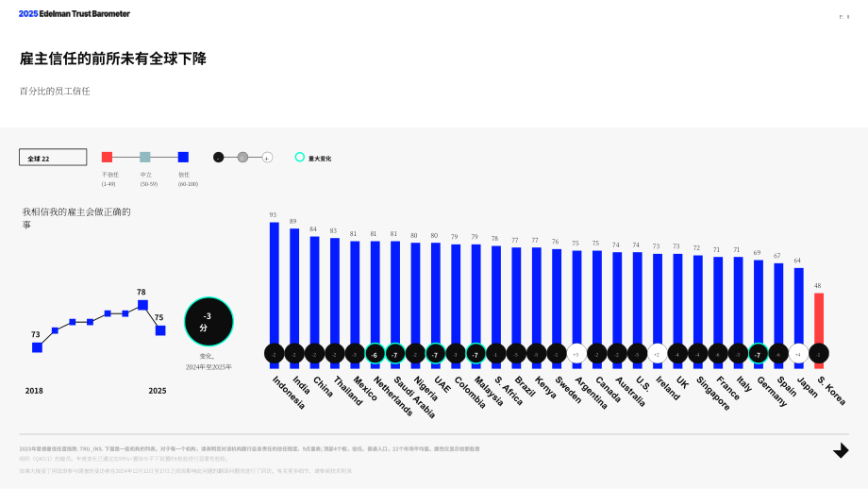Click the 78 peak line marker

click(142, 305)
